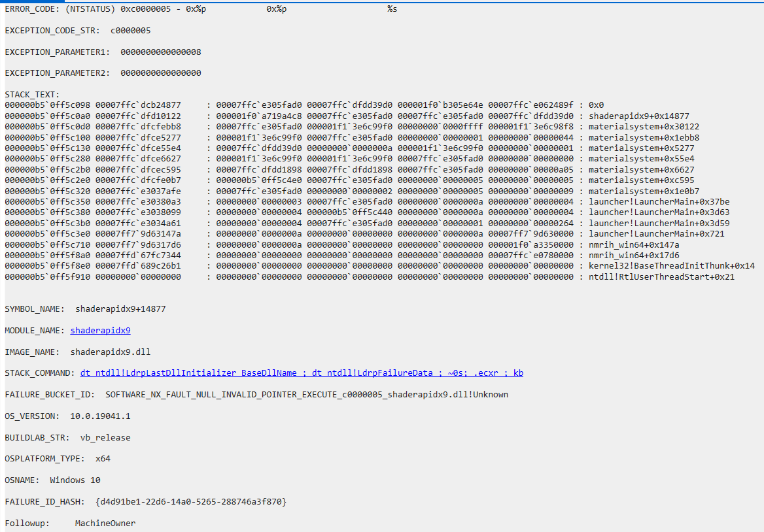The width and height of the screenshot is (764, 532).
Task: Select the EXCEPTION_CODE_STR value c0000005
Action: 131,31
